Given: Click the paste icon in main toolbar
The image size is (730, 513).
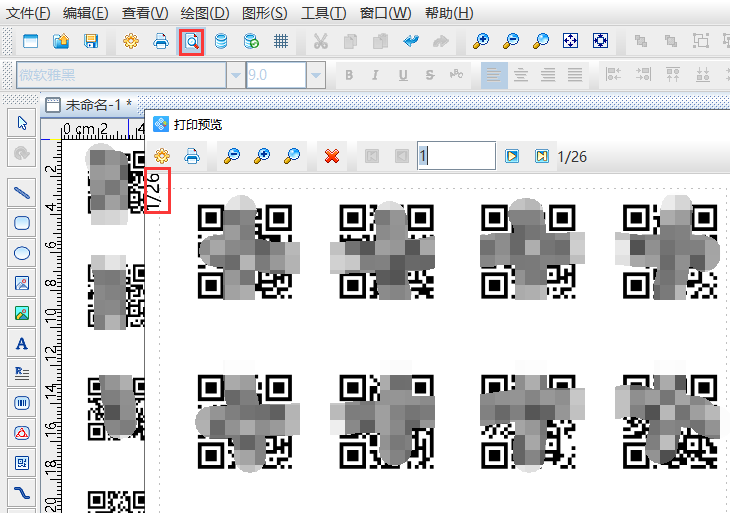Looking at the screenshot, I should point(380,41).
